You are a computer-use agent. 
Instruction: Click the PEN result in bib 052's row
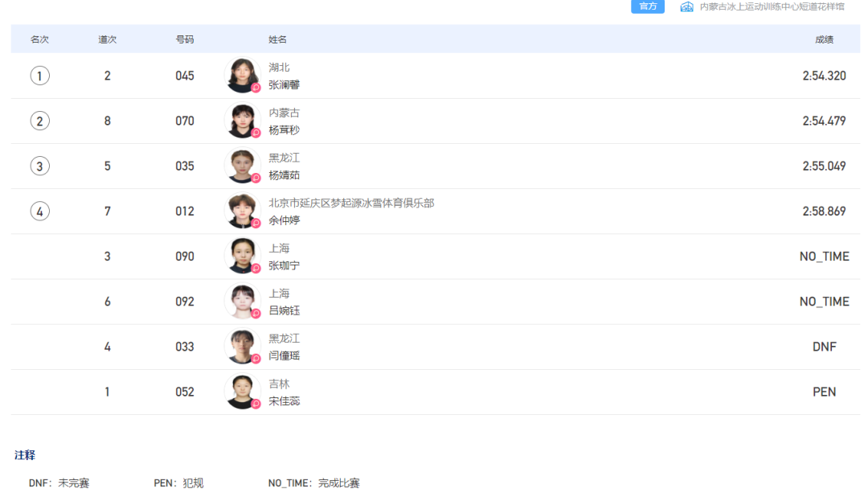coord(824,392)
